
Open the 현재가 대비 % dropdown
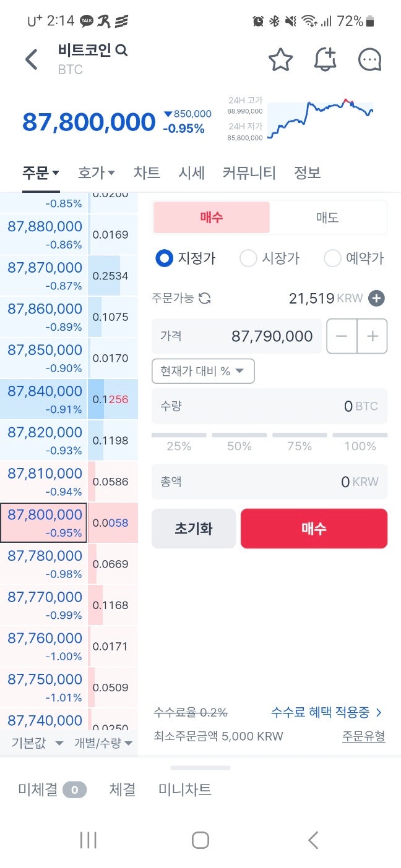203,371
